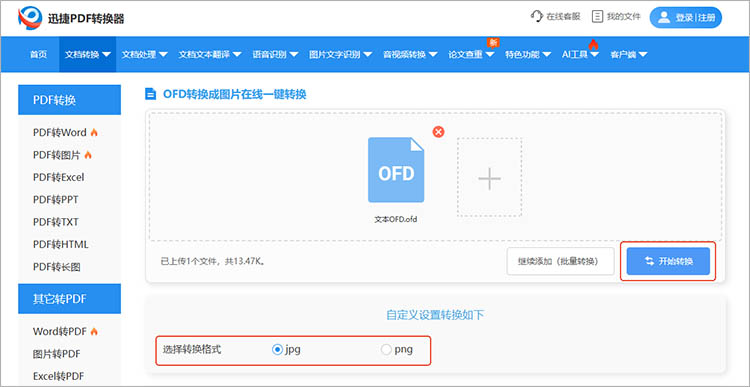
Task: Expand the 文档文本翻译 dropdown arrow
Action: [x=237, y=55]
